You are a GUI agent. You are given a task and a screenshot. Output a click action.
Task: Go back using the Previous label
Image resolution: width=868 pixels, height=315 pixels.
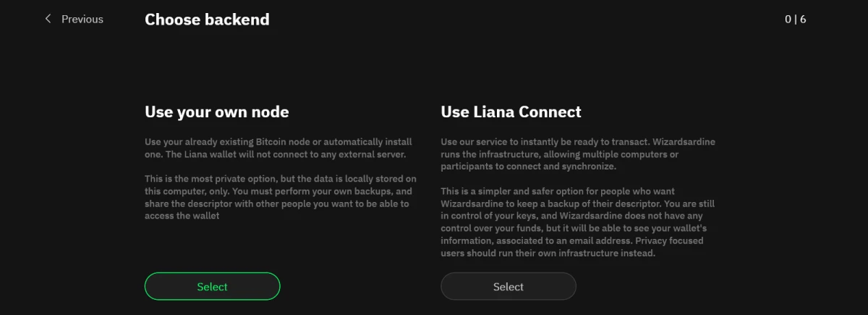(82, 19)
